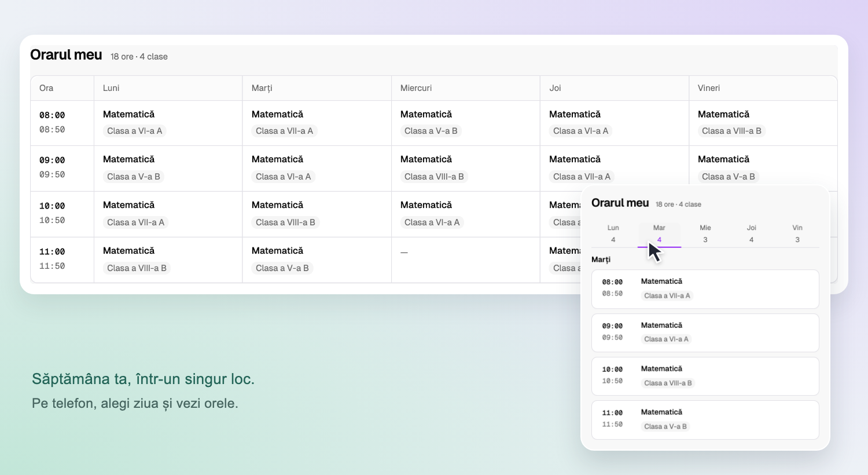Select the Lun day tab
Viewport: 868px width, 475px height.
[x=613, y=233]
